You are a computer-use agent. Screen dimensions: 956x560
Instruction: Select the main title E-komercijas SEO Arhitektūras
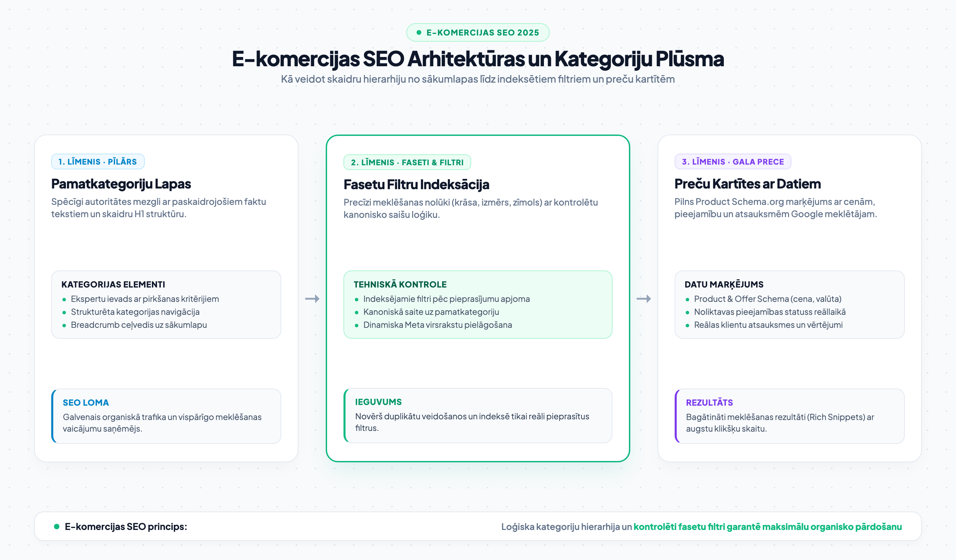tap(478, 59)
